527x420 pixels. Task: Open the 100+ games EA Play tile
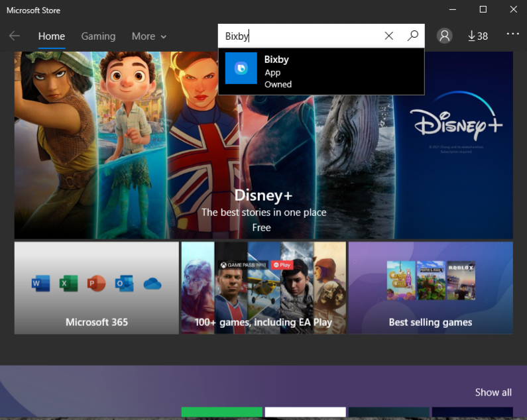coord(264,288)
